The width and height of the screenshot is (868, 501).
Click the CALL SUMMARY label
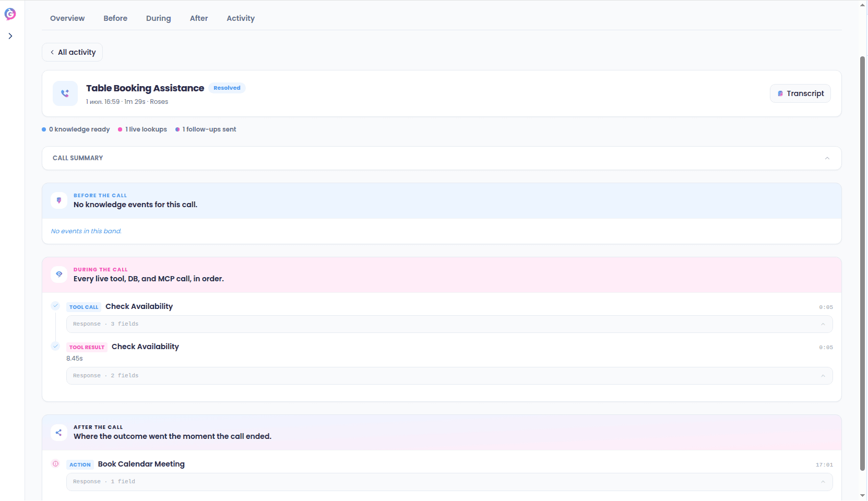(x=78, y=158)
